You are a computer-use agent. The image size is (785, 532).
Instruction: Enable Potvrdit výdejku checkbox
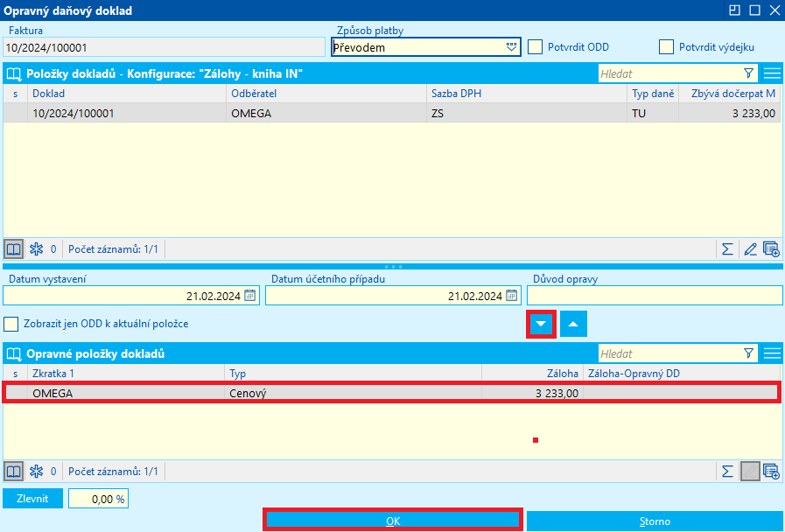666,47
